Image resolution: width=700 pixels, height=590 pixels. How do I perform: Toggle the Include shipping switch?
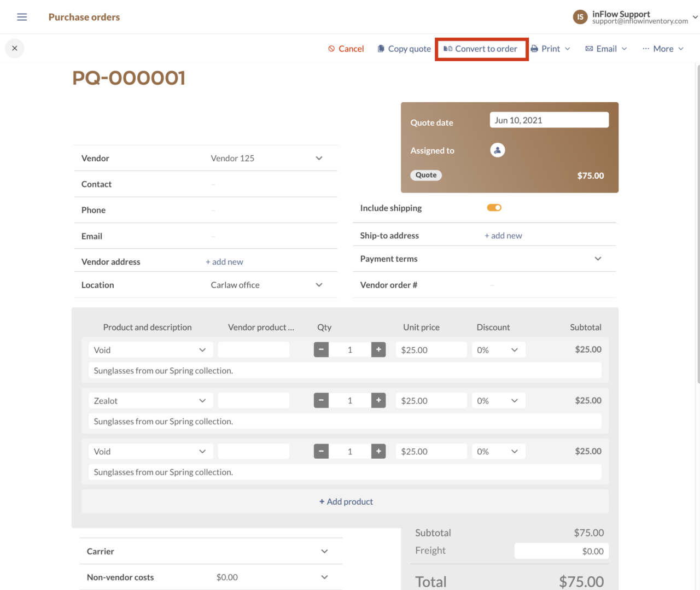tap(494, 208)
